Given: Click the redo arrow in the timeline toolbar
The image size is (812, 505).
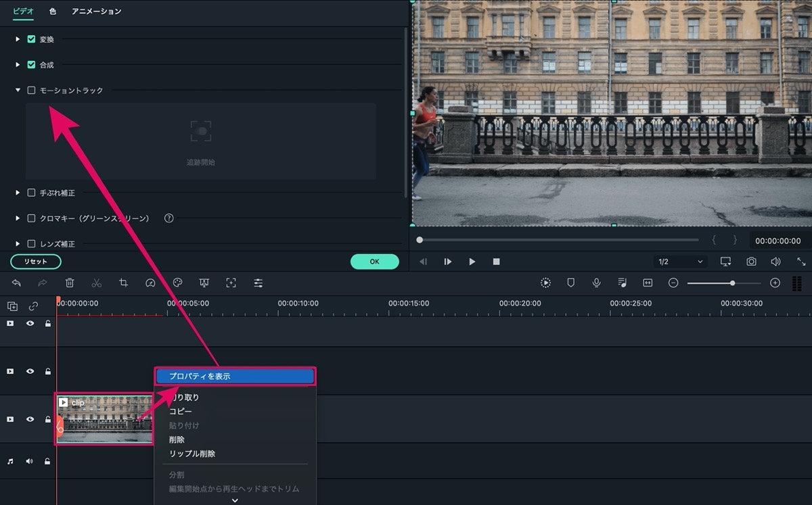Looking at the screenshot, I should click(x=43, y=283).
